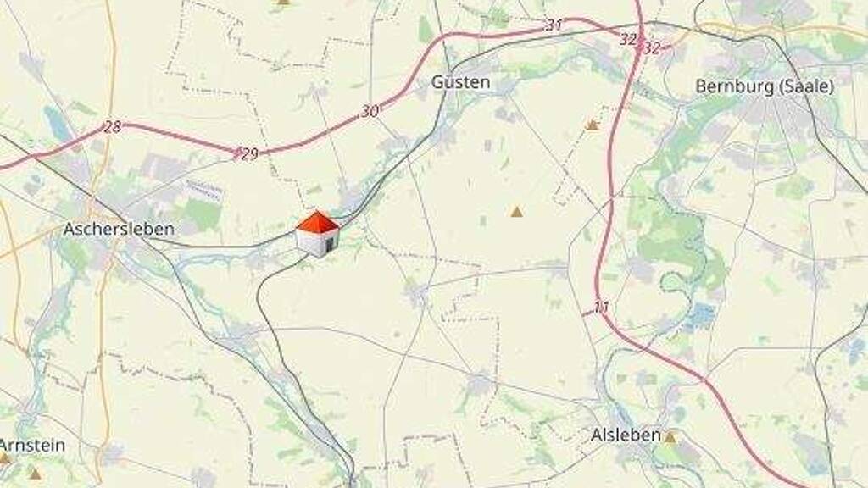The height and width of the screenshot is (488, 868).
Task: Click junction number 11 on the motorway
Action: click(601, 307)
